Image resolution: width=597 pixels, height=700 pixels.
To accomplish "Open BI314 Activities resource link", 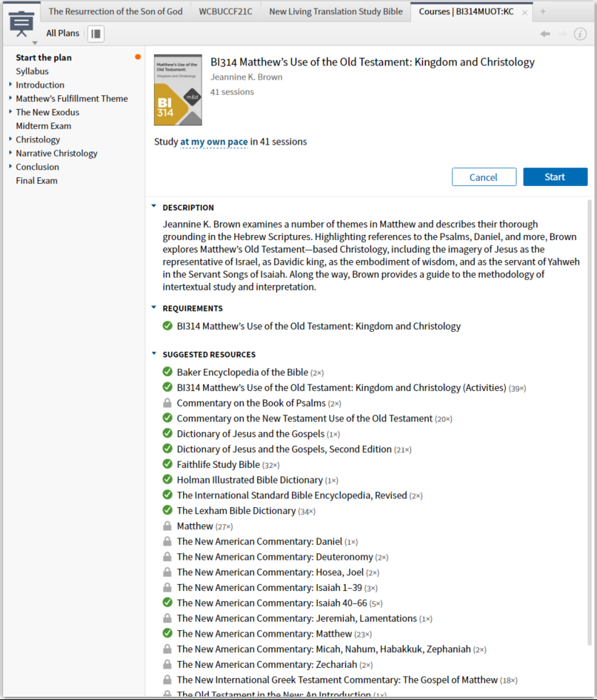I will 341,387.
